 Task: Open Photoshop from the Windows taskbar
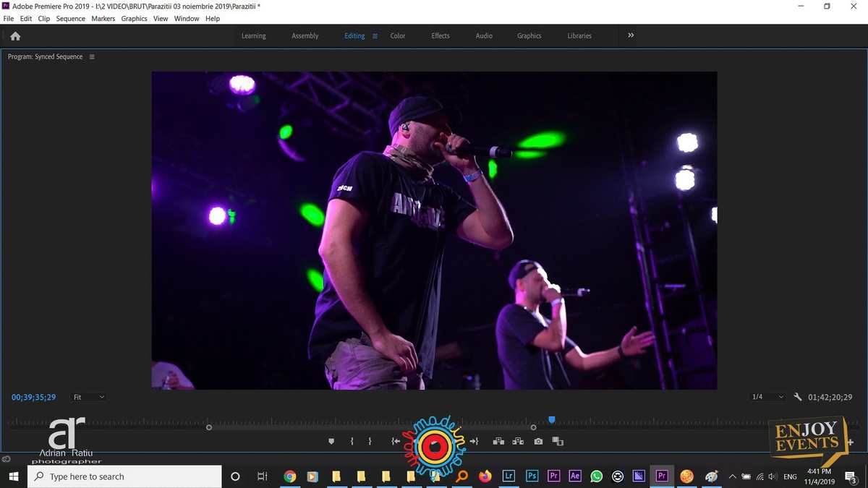532,476
